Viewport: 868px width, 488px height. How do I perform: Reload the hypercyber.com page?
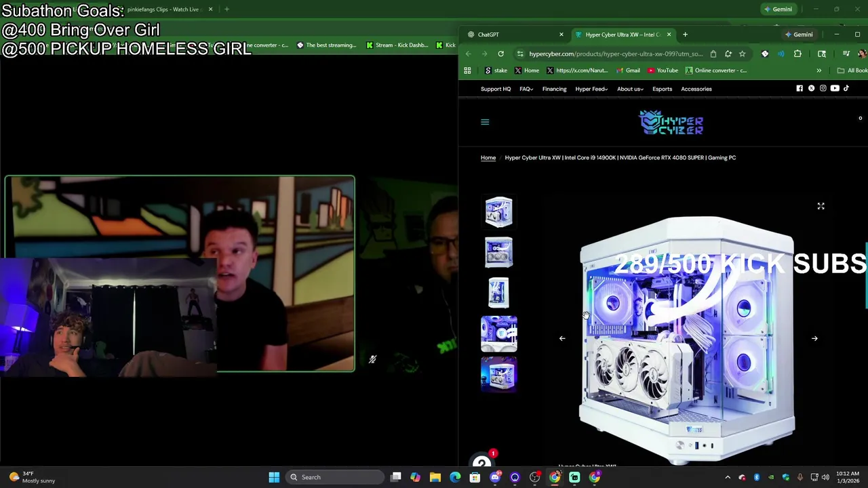point(500,54)
